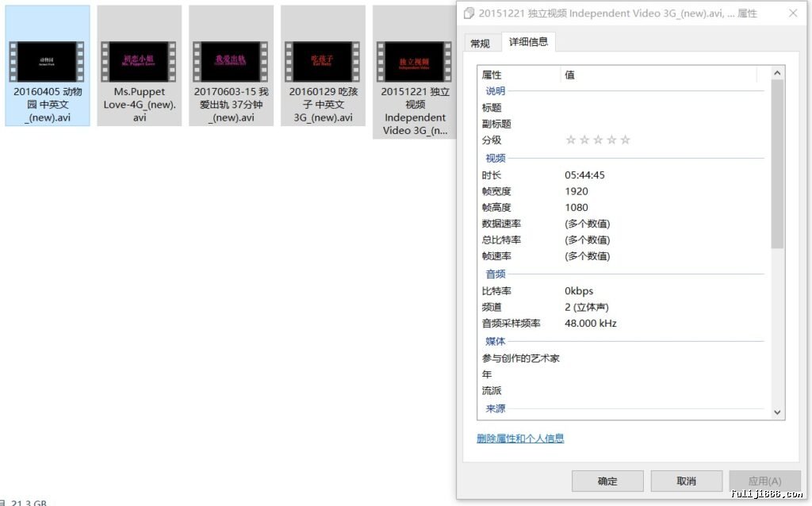Click the scroll down arrow in details list

point(777,412)
